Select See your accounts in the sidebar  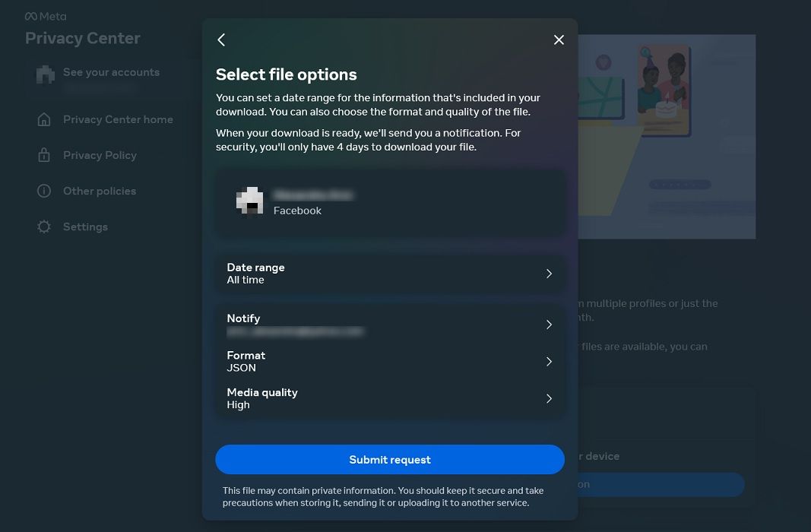[112, 72]
